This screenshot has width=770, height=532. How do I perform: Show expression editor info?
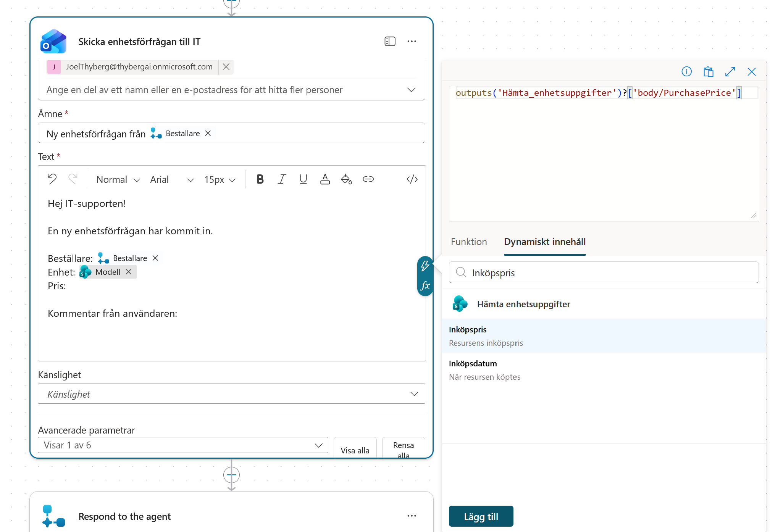tap(686, 71)
